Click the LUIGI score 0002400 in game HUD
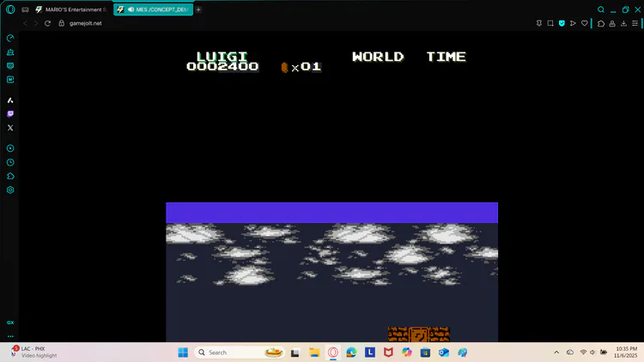 pyautogui.click(x=222, y=66)
